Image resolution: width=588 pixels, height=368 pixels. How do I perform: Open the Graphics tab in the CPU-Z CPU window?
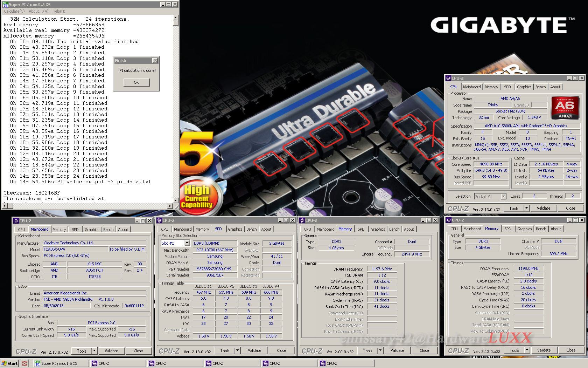click(x=524, y=87)
